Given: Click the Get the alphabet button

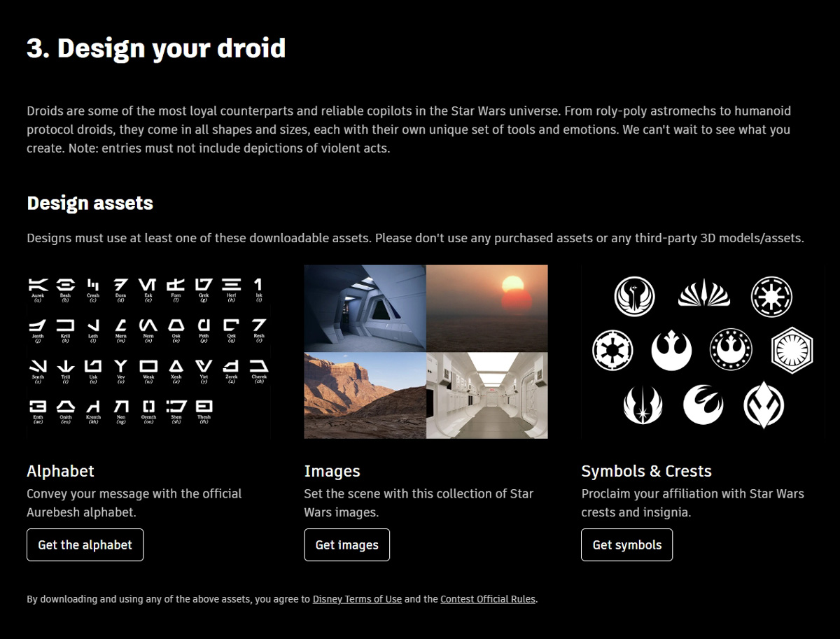Looking at the screenshot, I should (x=85, y=545).
